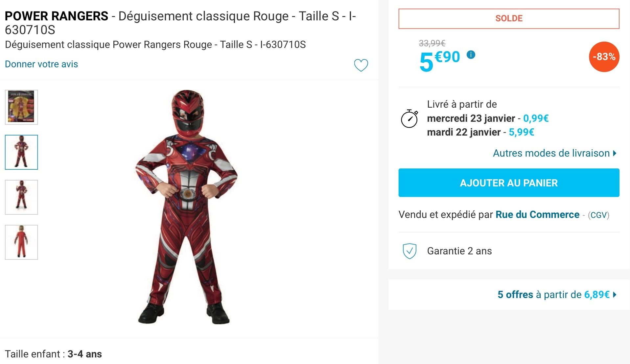Open the 5 offres list arrow
The width and height of the screenshot is (630, 364).
click(615, 294)
